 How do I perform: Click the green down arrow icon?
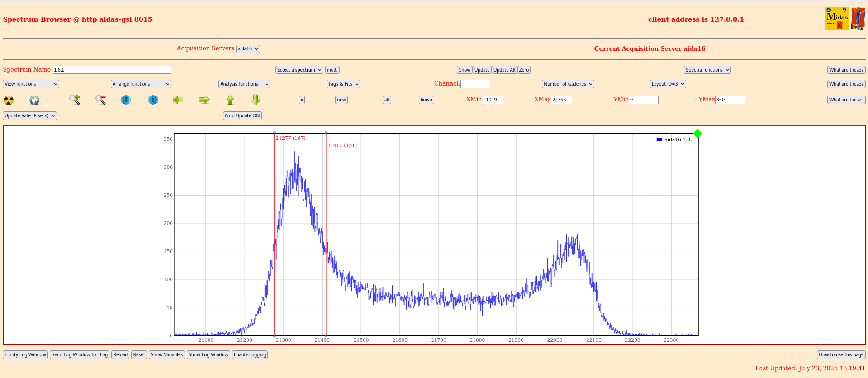(x=256, y=100)
